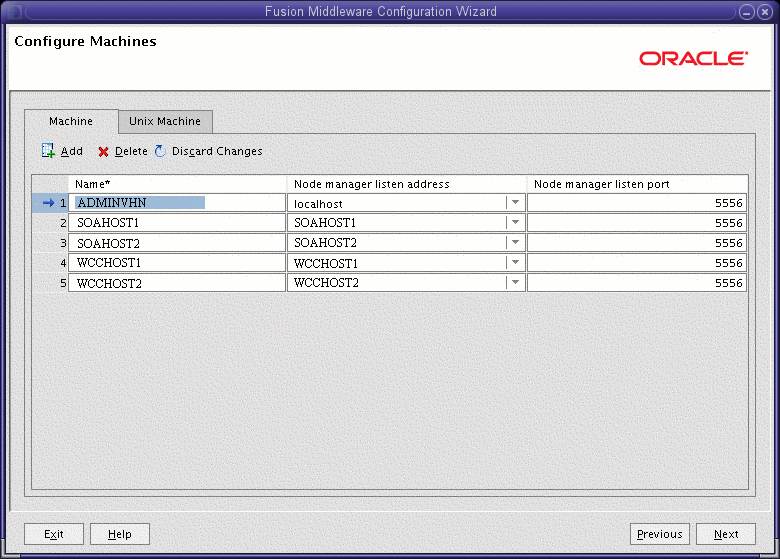Open listen address dropdown for ADMINVHN
Image resolution: width=780 pixels, height=559 pixels.
(x=515, y=202)
